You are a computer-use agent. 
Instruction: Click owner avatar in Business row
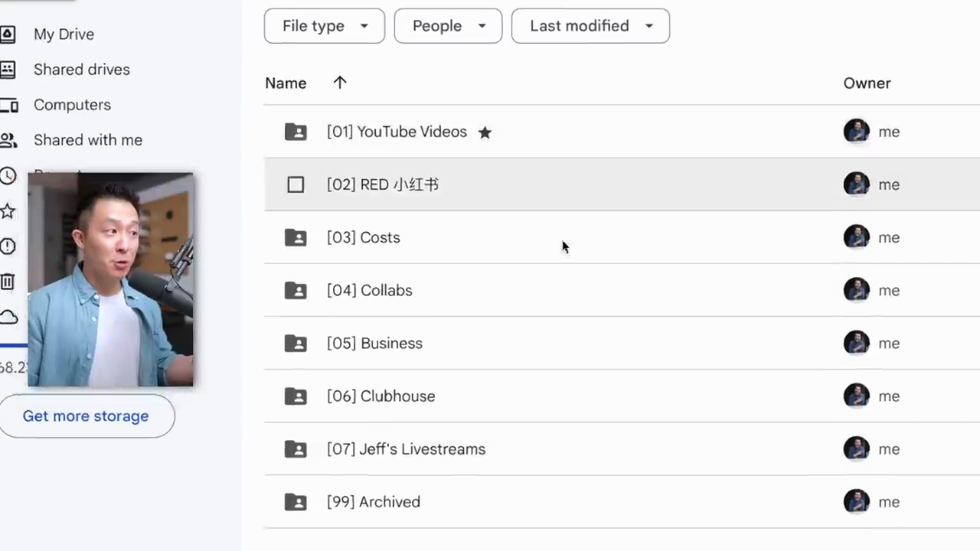[x=856, y=343]
